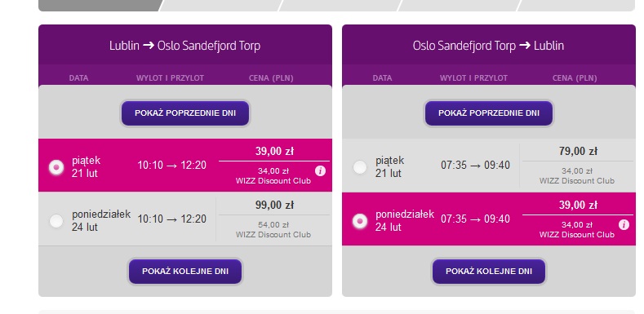Pick the 54,00 zł WIZZ Discount Club fare

pos(273,230)
